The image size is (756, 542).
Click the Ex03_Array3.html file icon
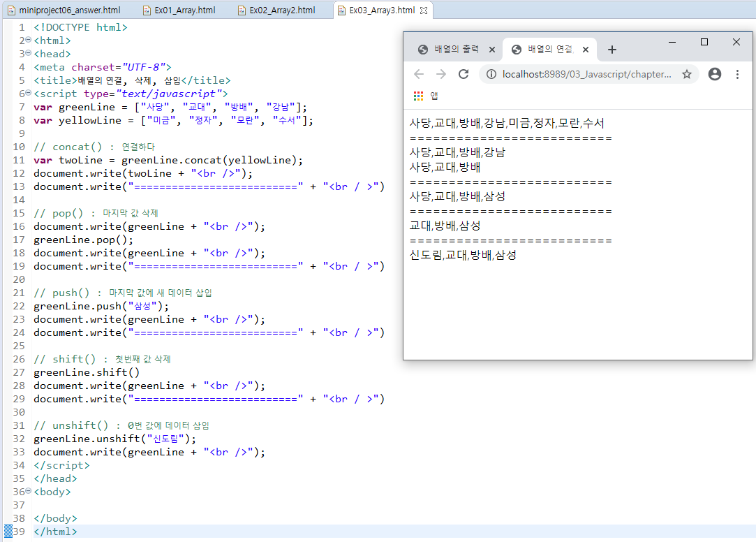pos(341,10)
